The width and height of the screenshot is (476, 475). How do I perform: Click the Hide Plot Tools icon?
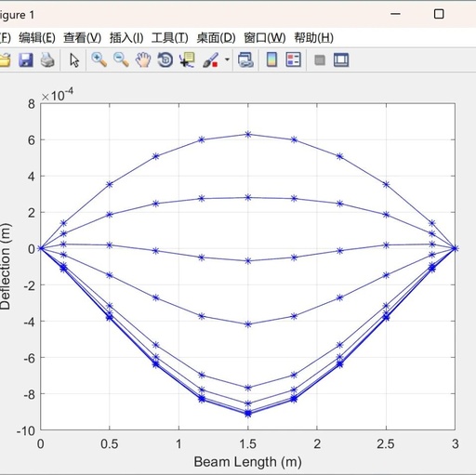pos(320,59)
